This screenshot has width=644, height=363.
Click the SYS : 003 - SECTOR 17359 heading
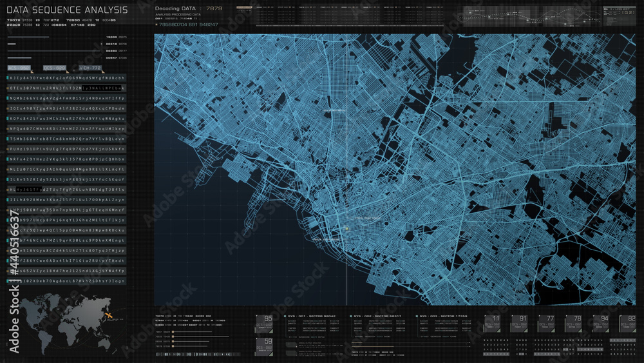coord(444,316)
